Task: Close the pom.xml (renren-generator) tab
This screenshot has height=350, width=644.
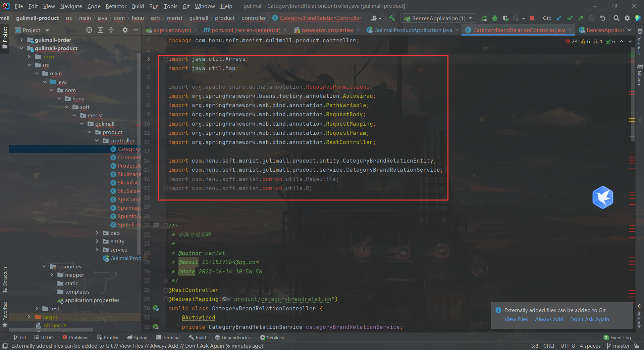Action: 285,30
